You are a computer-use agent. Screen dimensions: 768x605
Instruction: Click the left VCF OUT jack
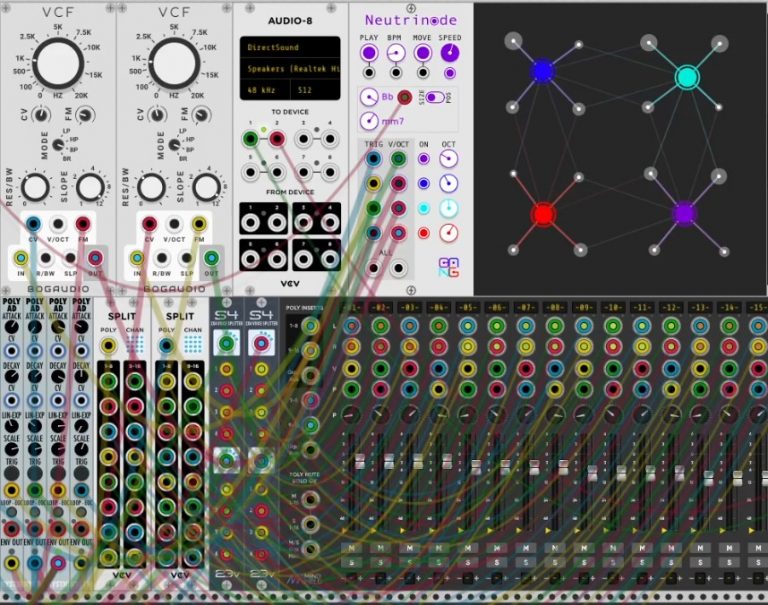coord(95,258)
